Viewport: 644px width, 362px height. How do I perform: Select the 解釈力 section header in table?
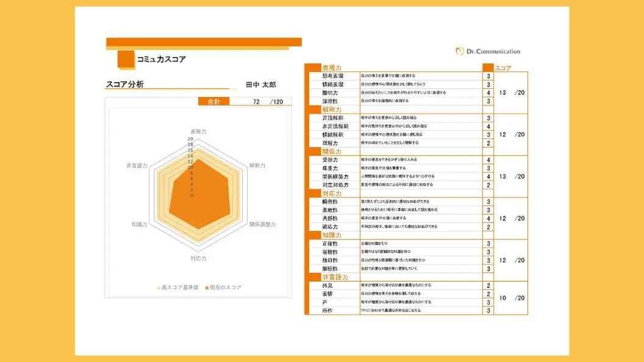[331, 110]
